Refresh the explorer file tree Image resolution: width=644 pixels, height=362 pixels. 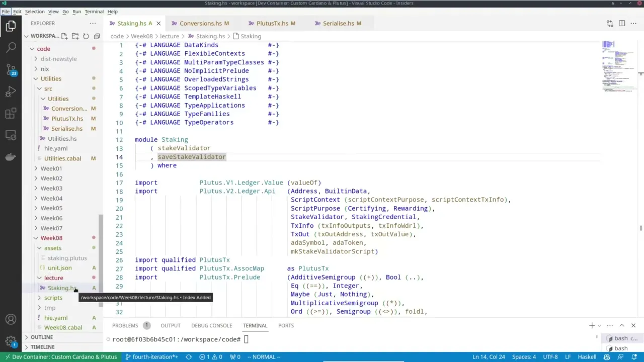[x=86, y=36]
